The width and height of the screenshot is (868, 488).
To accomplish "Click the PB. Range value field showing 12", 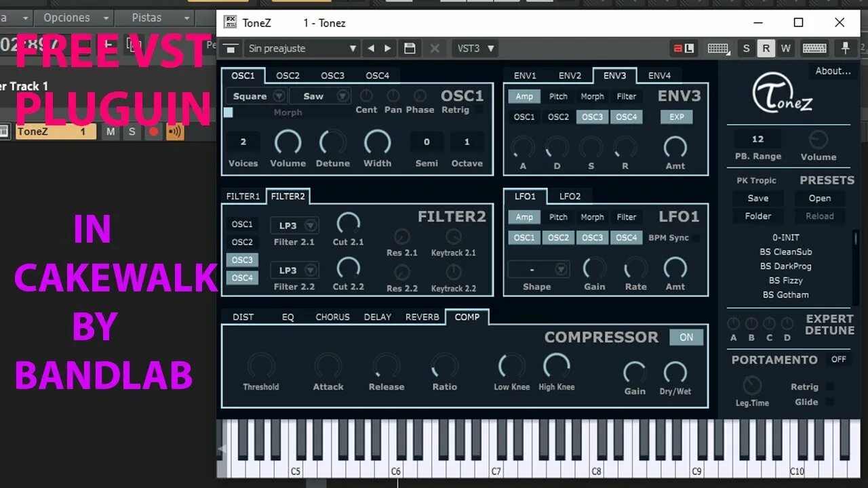I will [x=757, y=140].
